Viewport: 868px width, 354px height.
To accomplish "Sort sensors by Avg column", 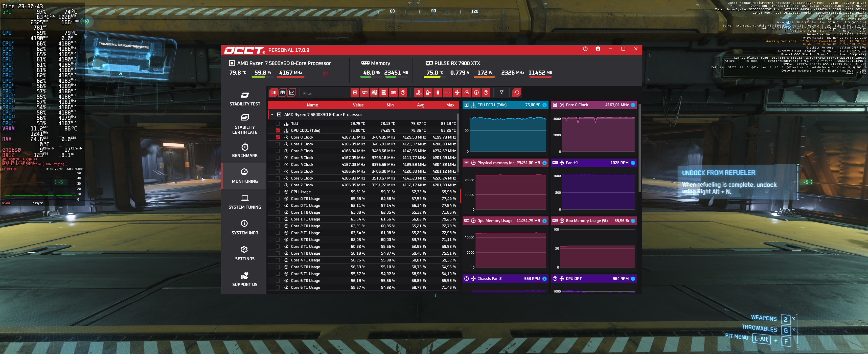I will coord(421,105).
